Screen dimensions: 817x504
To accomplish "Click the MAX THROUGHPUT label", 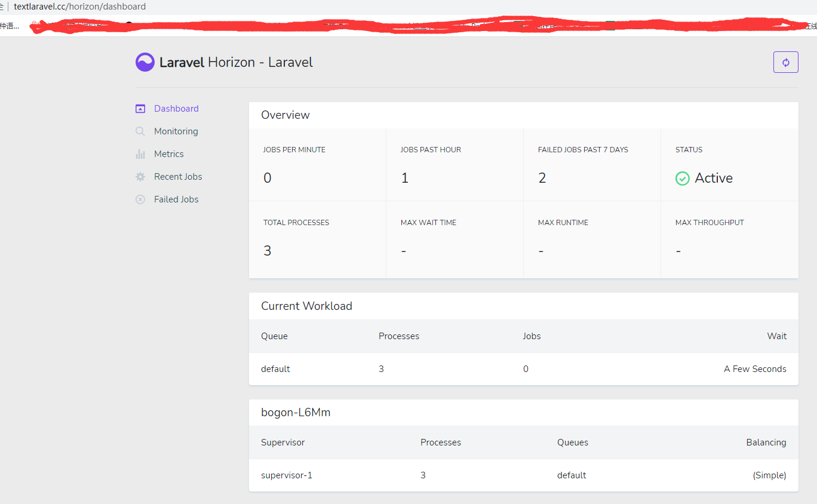I will tap(709, 223).
